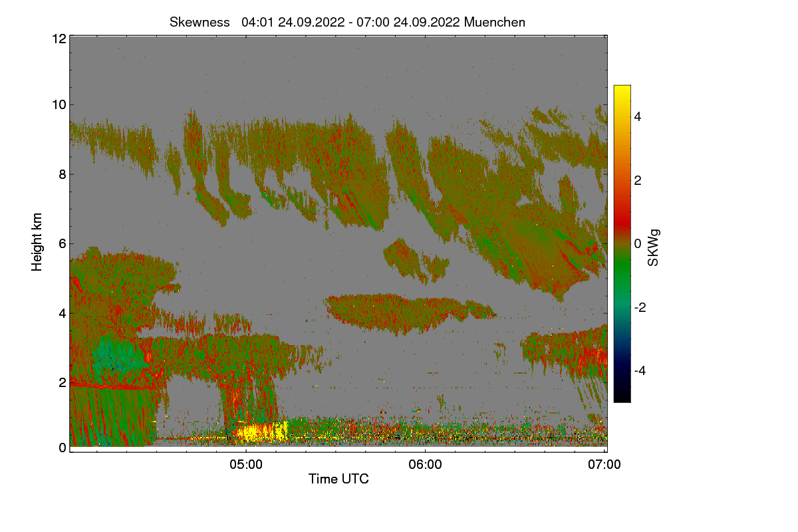Click the yellow top of the colorbar
This screenshot has width=798, height=532.
tap(622, 93)
